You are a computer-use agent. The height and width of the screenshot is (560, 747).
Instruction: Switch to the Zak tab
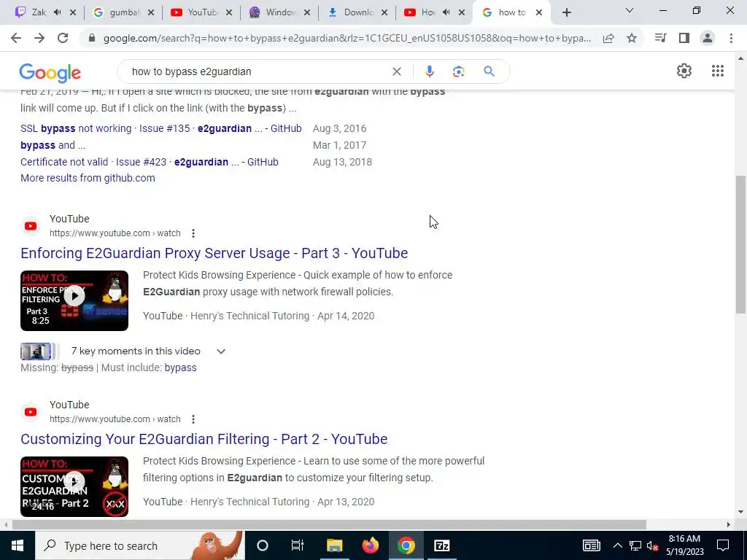click(x=39, y=12)
